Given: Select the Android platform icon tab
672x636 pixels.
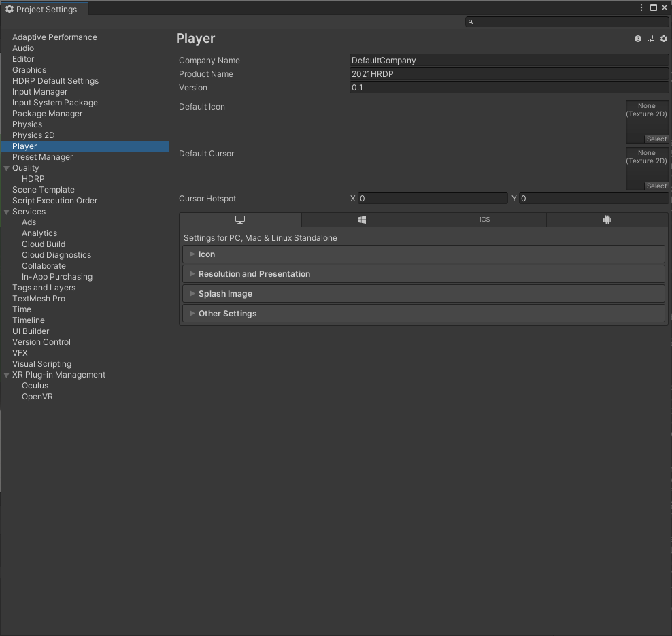Looking at the screenshot, I should coord(607,220).
